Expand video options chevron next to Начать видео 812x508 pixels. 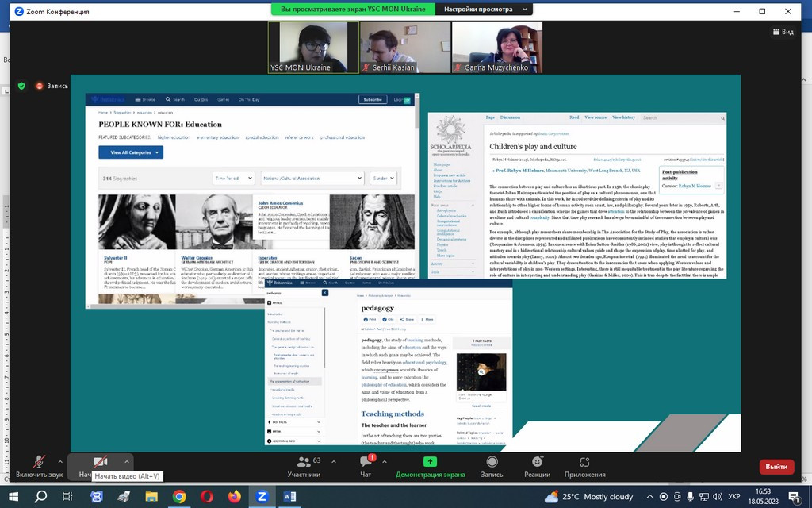coord(126,461)
